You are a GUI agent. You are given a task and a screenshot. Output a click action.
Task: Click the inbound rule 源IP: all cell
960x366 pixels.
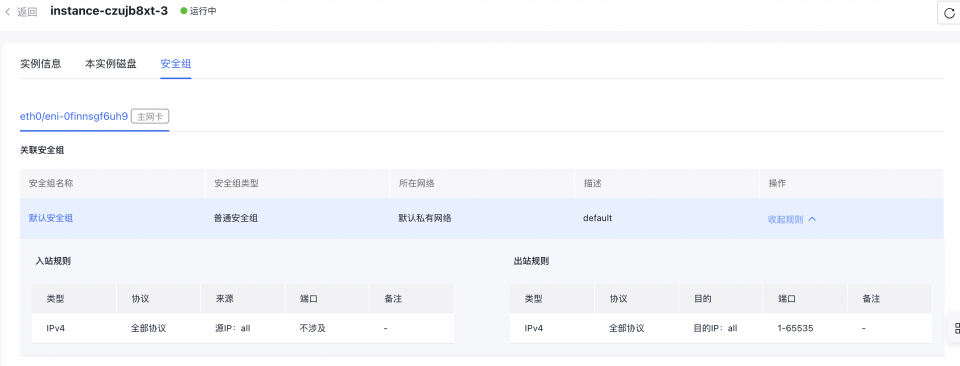(229, 328)
